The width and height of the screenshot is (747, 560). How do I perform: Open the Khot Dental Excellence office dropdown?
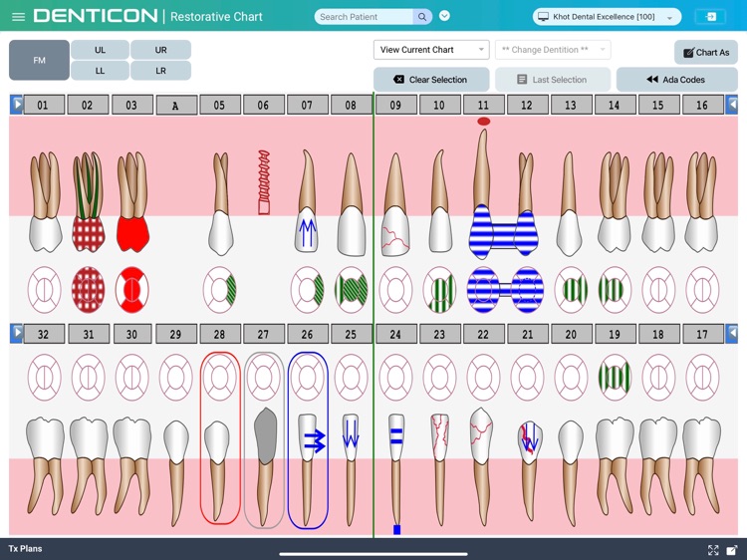pyautogui.click(x=607, y=17)
